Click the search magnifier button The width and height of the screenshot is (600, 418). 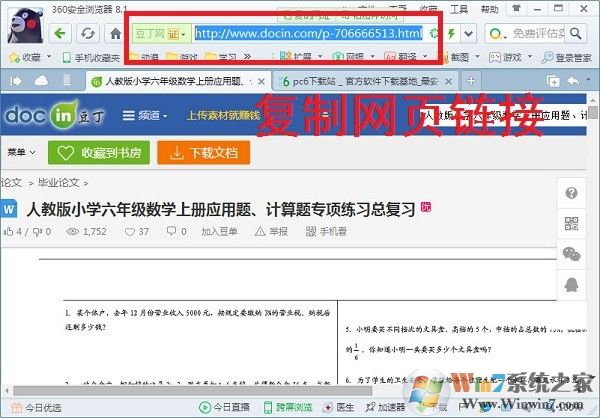point(575,34)
